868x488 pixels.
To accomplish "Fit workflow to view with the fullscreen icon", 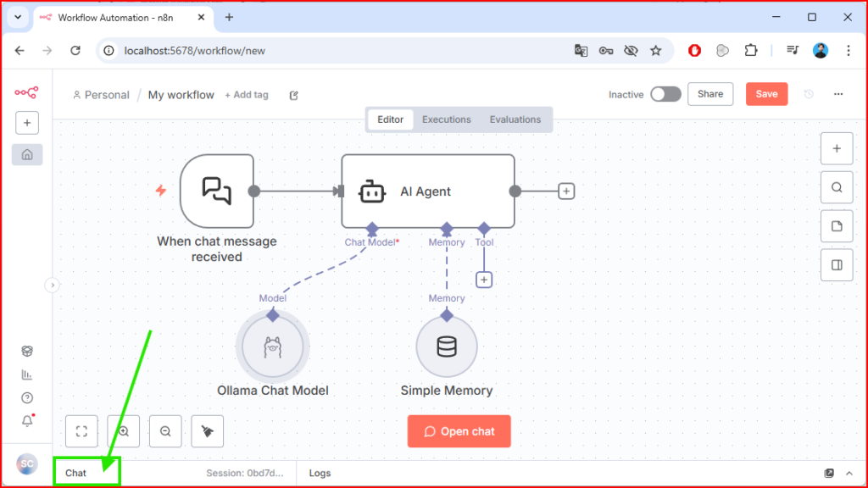I will [81, 431].
